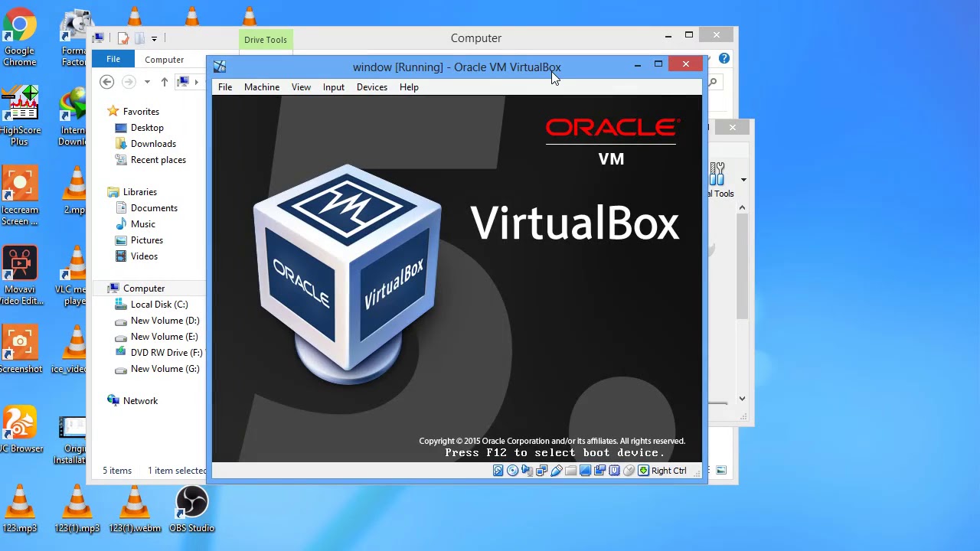Click the optical disk icon in VirtualBox status bar

tap(512, 471)
